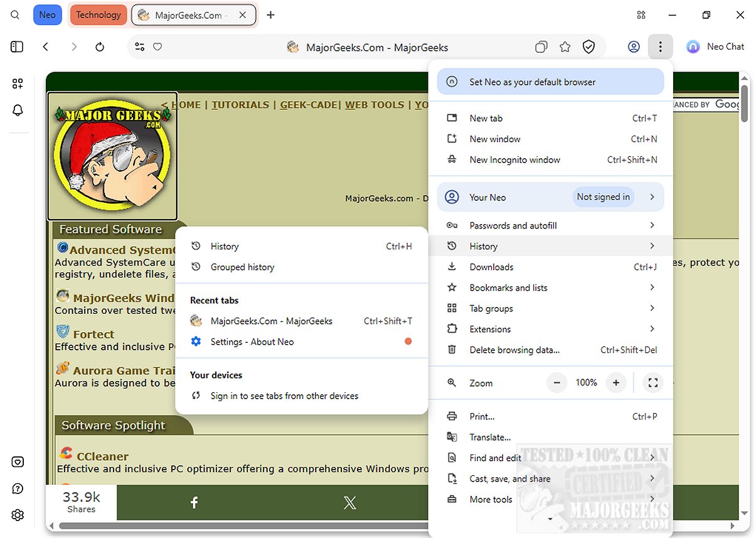Bookmark this page with the star icon
Image resolution: width=756 pixels, height=538 pixels.
[x=565, y=46]
